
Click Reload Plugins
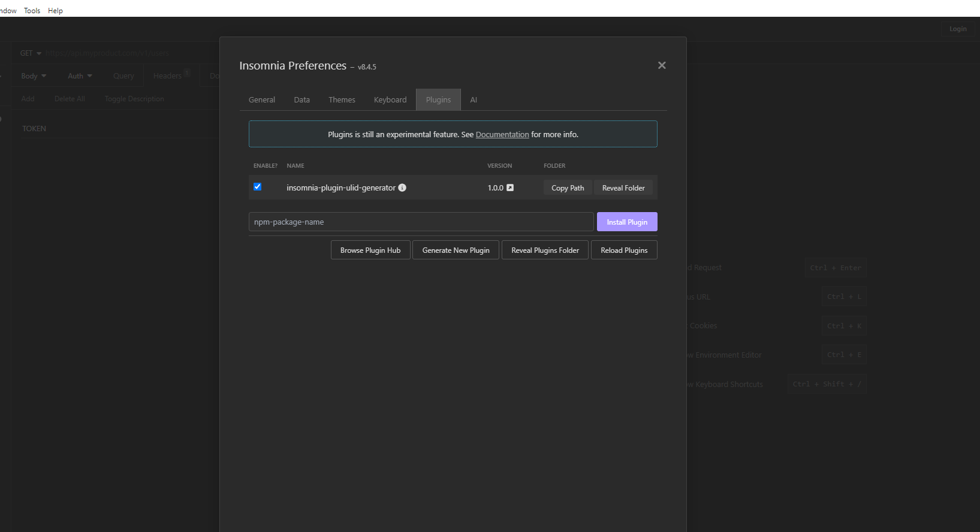pos(625,250)
